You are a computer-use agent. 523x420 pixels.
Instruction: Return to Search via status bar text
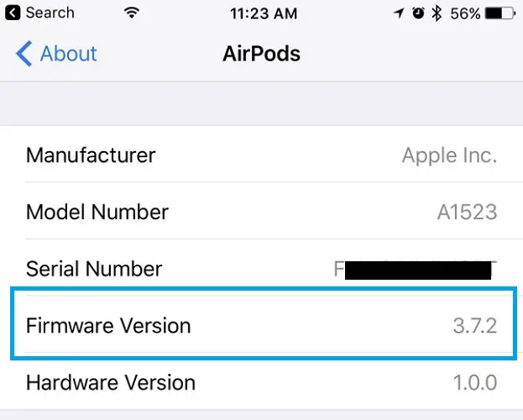pyautogui.click(x=50, y=13)
